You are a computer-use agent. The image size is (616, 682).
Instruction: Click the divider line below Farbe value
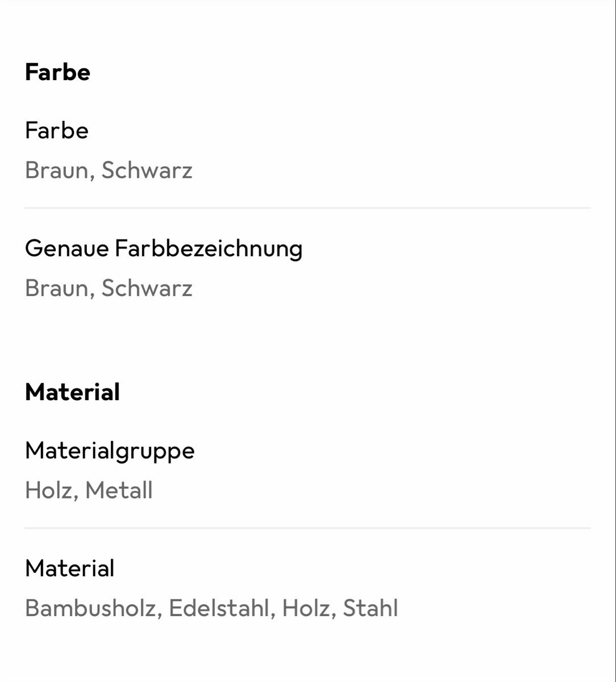click(307, 209)
